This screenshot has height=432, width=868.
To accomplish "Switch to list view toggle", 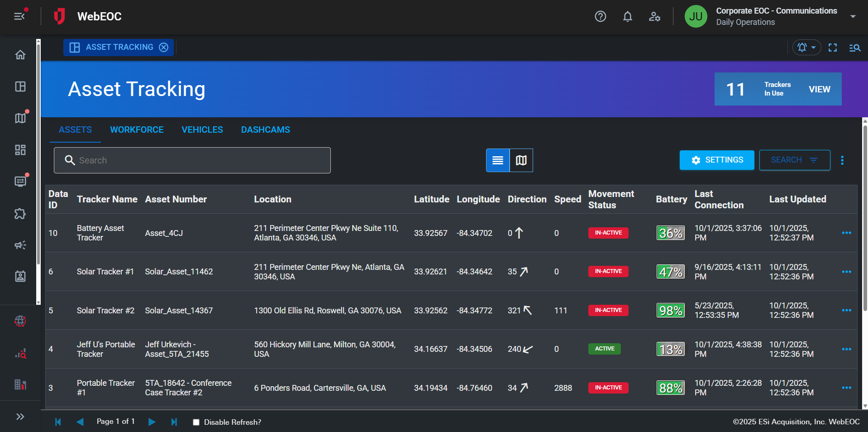I will [497, 160].
